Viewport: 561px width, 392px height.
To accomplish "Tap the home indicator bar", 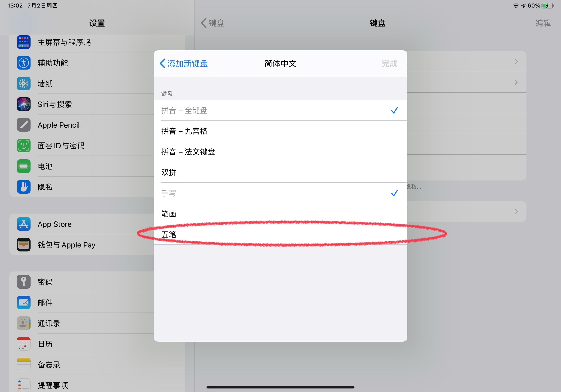I will point(280,387).
